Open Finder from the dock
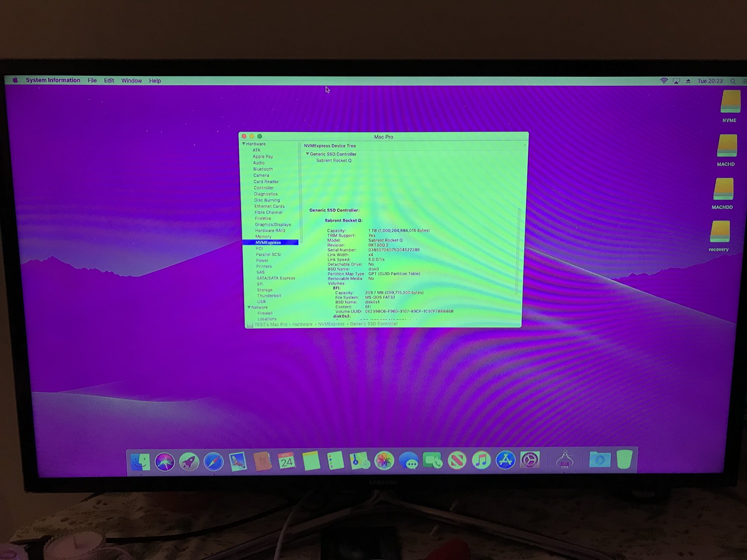This screenshot has height=560, width=747. coord(140,462)
